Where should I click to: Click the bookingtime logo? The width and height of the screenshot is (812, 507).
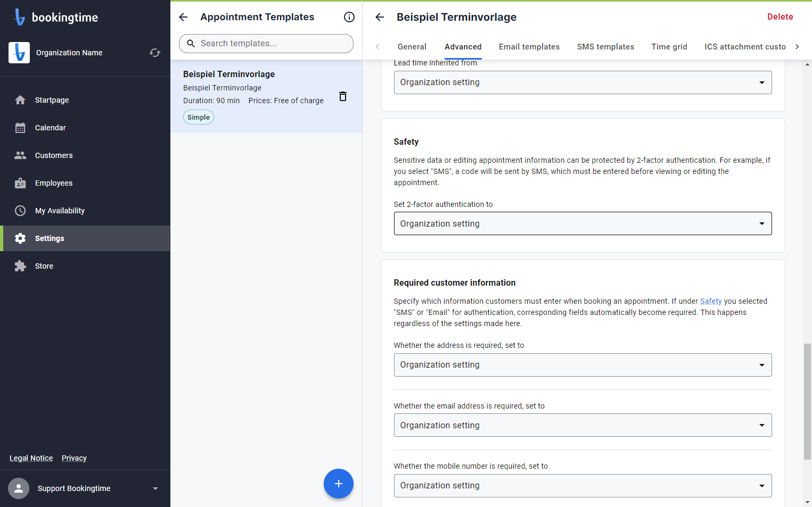pos(56,17)
